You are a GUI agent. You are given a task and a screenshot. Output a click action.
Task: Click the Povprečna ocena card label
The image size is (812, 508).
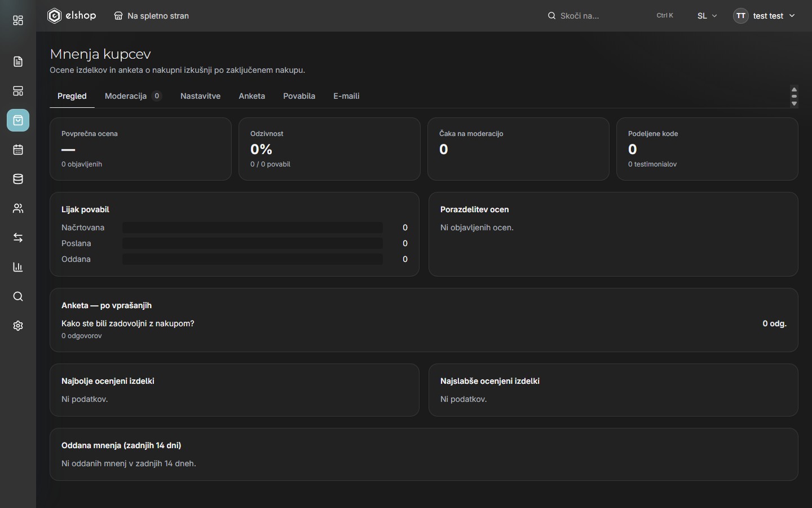point(90,134)
